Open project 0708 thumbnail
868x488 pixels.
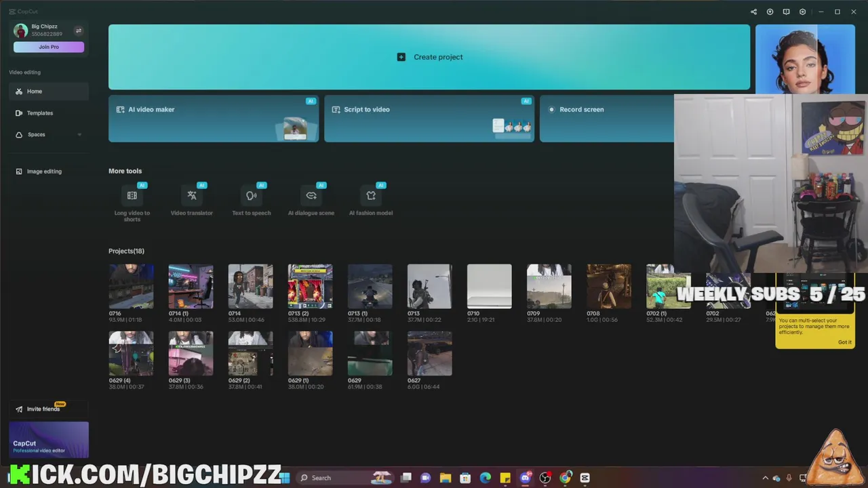point(608,286)
